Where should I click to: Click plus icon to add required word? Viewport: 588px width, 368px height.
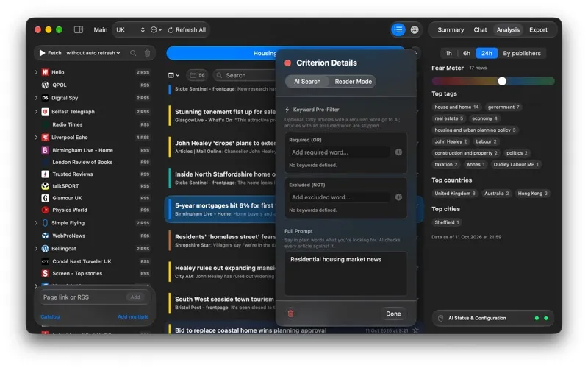pyautogui.click(x=398, y=152)
